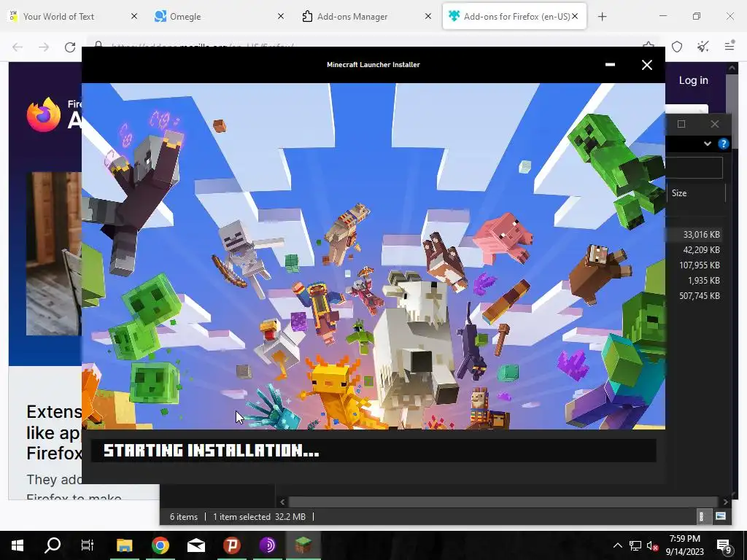The height and width of the screenshot is (560, 747).
Task: Open Tor Browser purple taskbar icon
Action: point(268,545)
